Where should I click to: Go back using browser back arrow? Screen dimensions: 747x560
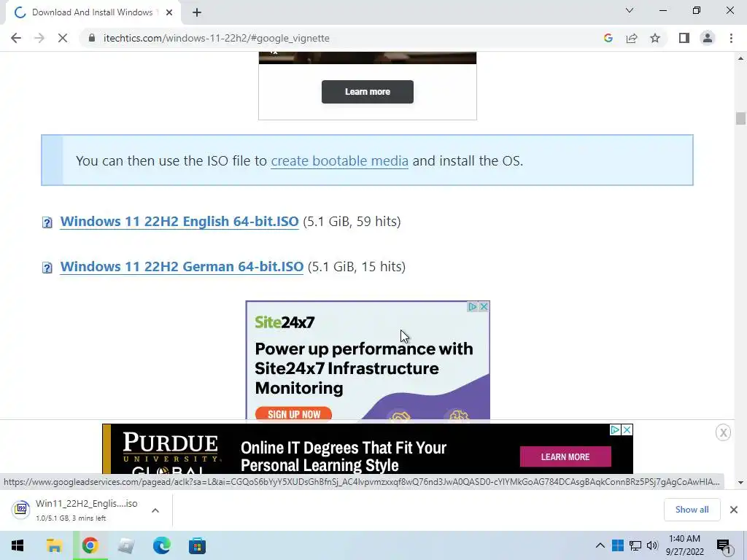[x=16, y=38]
